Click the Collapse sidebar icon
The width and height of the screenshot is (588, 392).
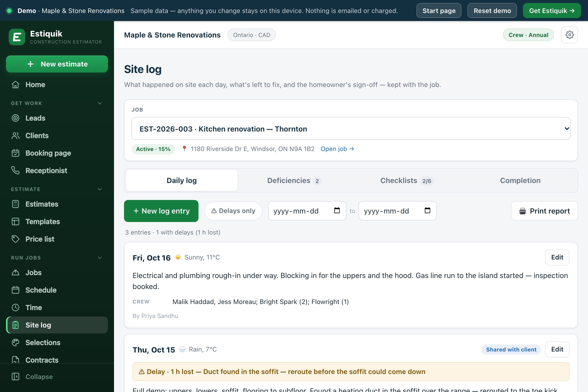coord(15,376)
